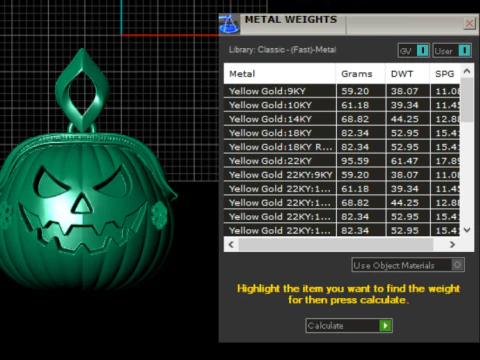Sort by the SPG column header
480x360 pixels.
click(445, 74)
